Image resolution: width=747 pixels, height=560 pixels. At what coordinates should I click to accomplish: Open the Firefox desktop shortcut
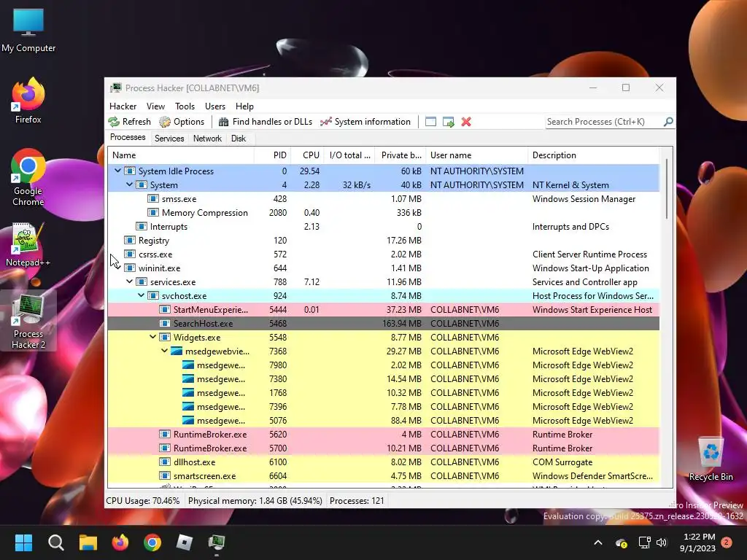coord(28,101)
